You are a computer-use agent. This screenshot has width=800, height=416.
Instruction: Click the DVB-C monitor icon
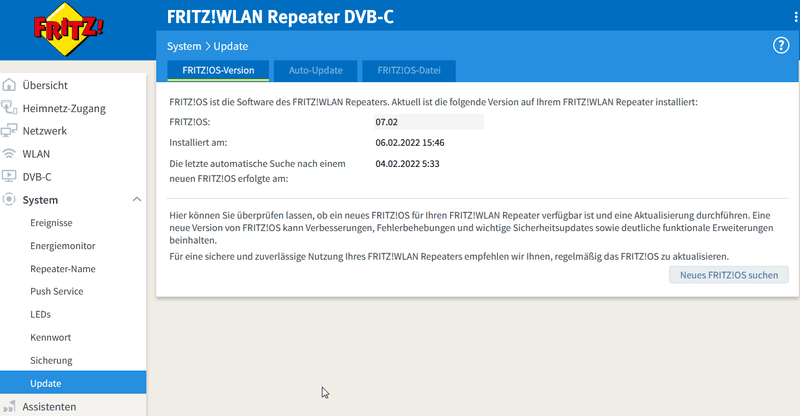[x=9, y=177]
